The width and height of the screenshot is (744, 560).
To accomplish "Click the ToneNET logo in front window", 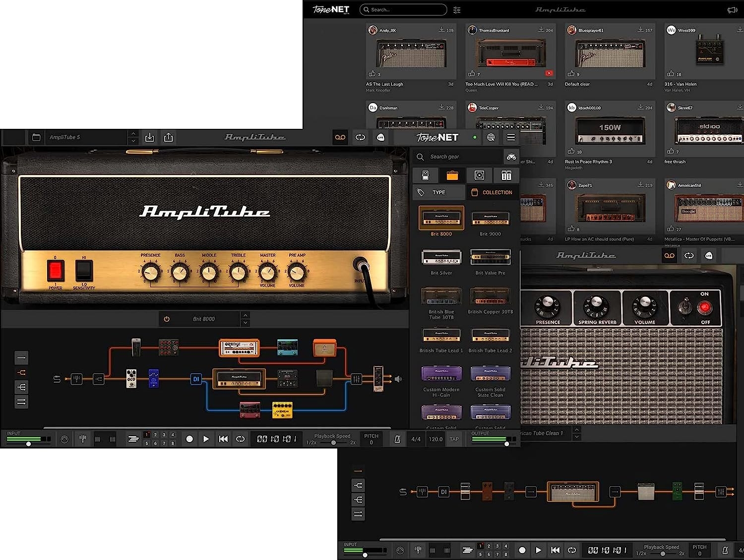I will (437, 137).
